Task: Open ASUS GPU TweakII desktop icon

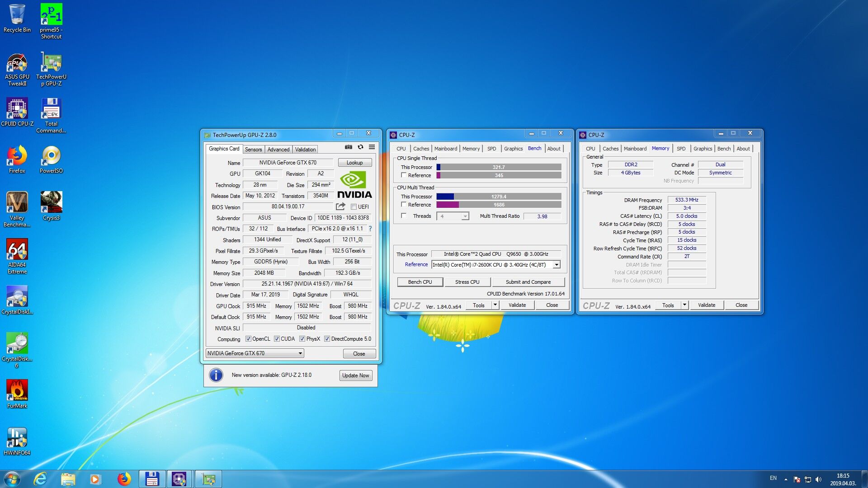Action: 17,69
